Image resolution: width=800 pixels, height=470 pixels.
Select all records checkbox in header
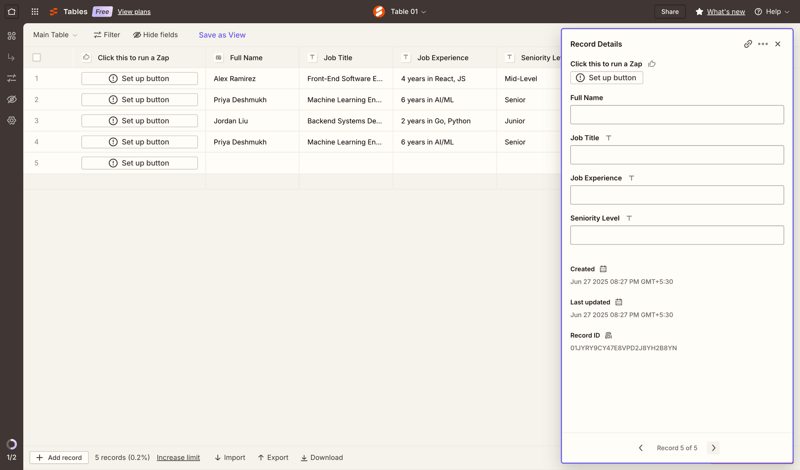pyautogui.click(x=36, y=58)
